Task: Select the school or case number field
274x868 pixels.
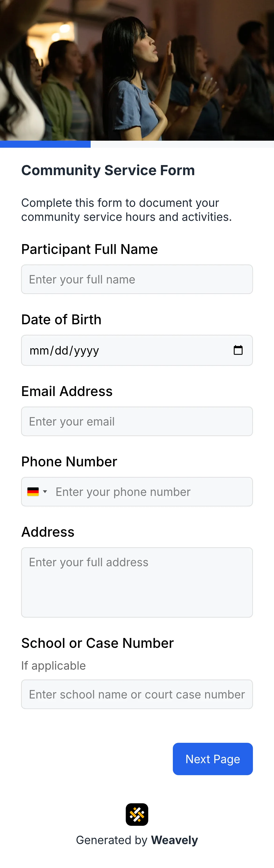Action: pos(137,694)
